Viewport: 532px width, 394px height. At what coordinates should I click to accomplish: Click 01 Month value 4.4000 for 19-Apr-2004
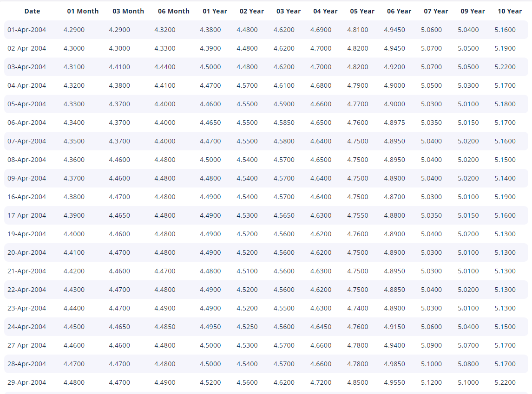click(74, 234)
